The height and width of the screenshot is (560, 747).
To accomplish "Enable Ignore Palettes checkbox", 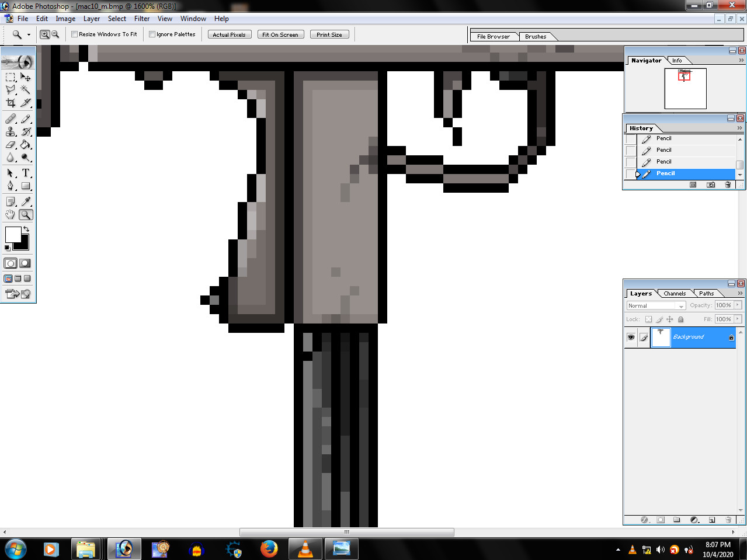I will 152,34.
